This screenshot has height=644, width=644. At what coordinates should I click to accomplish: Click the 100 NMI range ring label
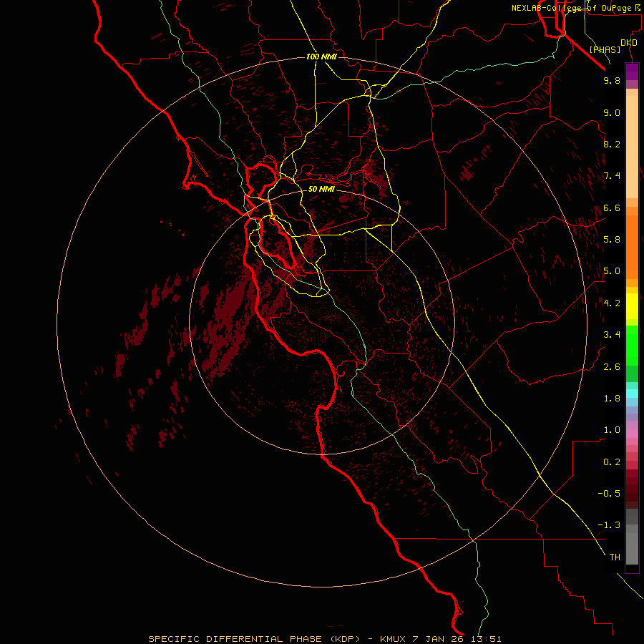tap(321, 57)
